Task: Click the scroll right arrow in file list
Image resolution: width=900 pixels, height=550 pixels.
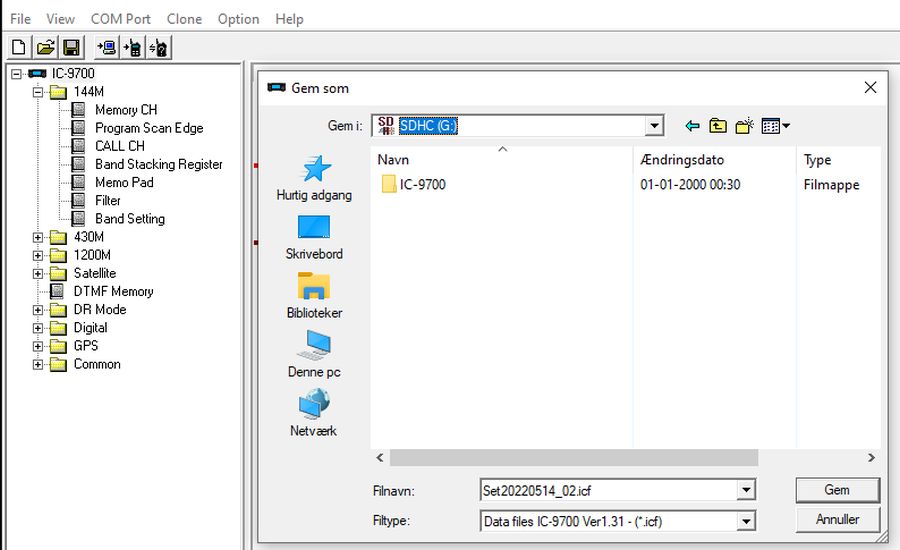Action: pyautogui.click(x=871, y=458)
